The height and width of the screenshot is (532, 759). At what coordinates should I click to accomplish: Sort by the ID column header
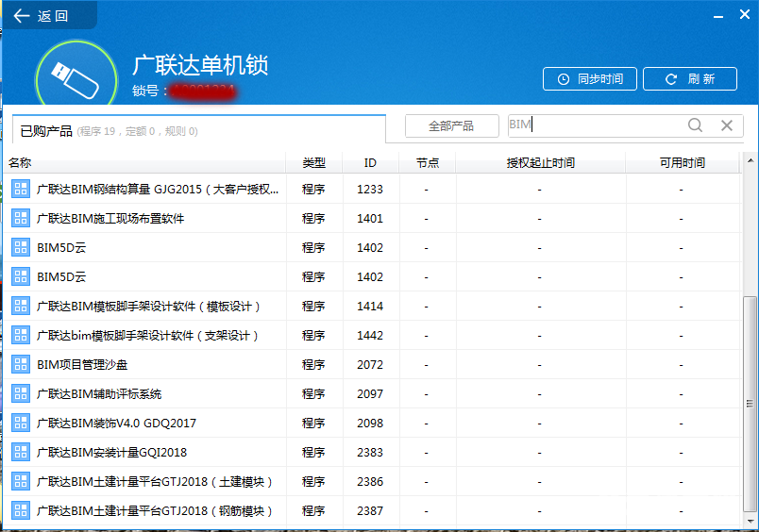[x=370, y=163]
